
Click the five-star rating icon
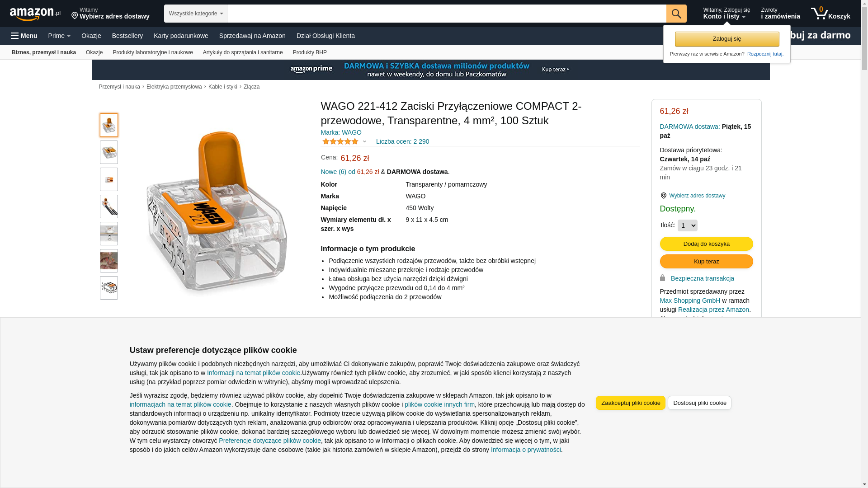(x=340, y=141)
